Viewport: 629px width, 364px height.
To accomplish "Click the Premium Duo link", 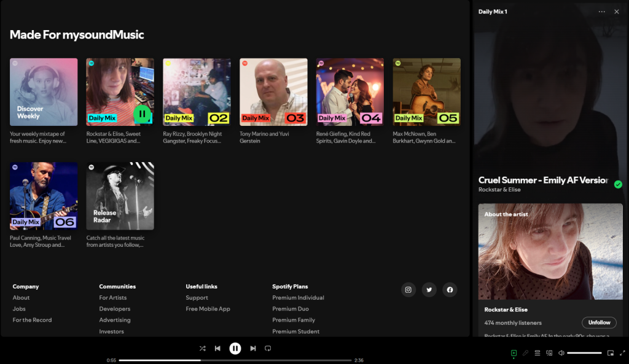I will [x=291, y=309].
